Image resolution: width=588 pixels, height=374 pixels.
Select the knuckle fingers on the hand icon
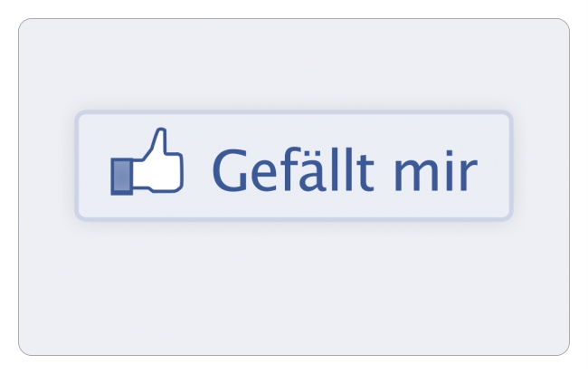tap(176, 171)
